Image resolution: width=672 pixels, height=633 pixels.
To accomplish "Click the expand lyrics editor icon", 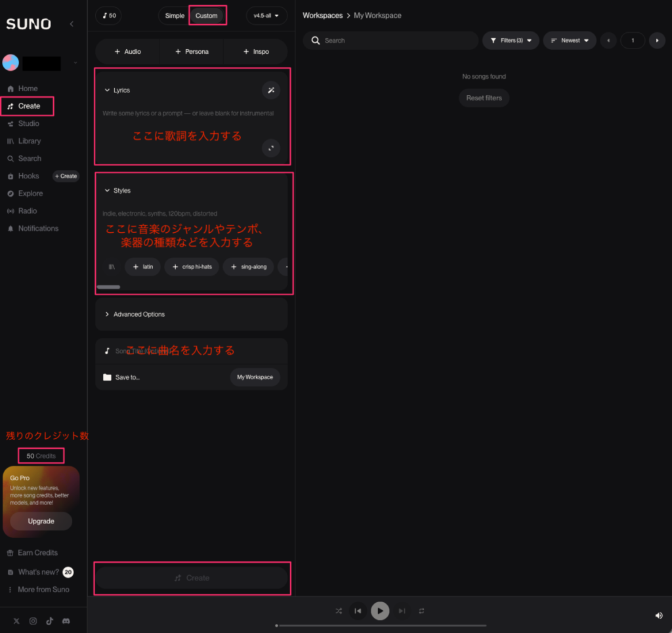I will [271, 148].
